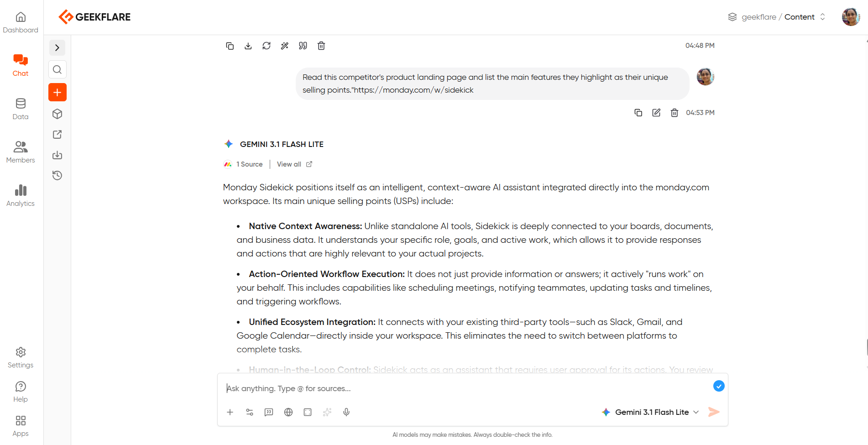Add attachment with the plus icon in prompt box
The height and width of the screenshot is (445, 868).
(230, 412)
